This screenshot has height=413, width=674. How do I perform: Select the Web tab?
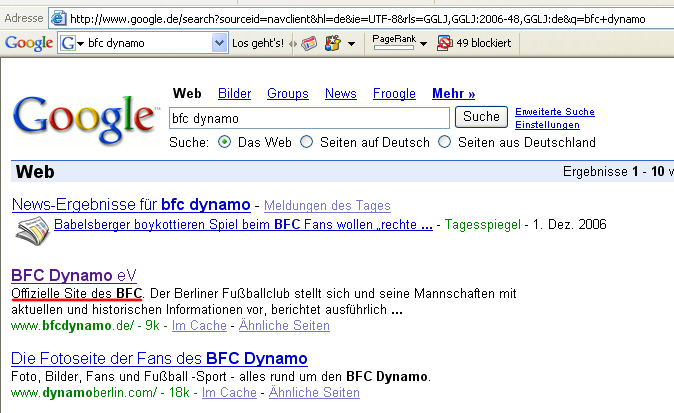pyautogui.click(x=187, y=93)
